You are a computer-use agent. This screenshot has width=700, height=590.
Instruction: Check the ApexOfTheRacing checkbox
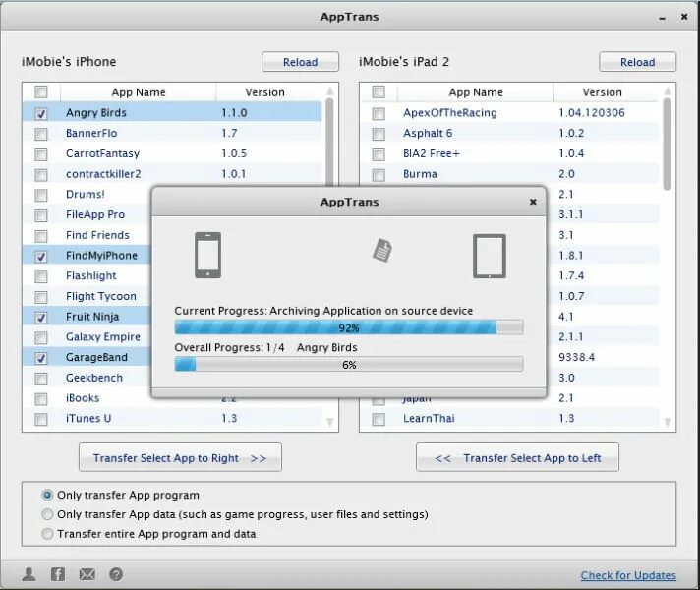(x=379, y=113)
